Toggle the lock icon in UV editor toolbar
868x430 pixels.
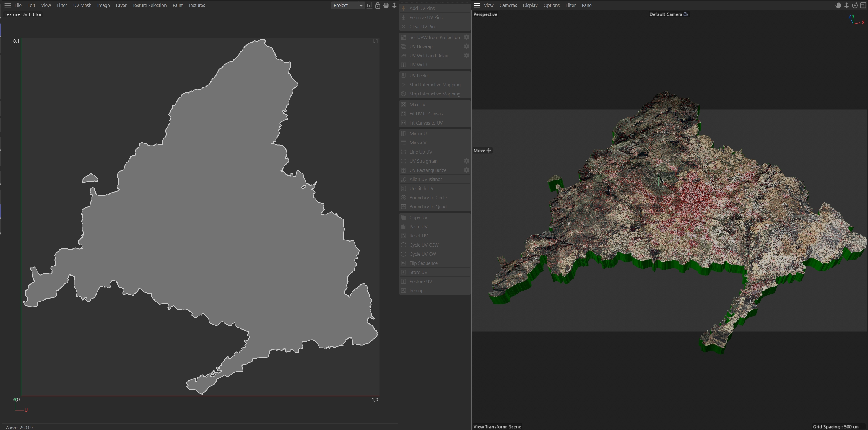[x=377, y=5]
